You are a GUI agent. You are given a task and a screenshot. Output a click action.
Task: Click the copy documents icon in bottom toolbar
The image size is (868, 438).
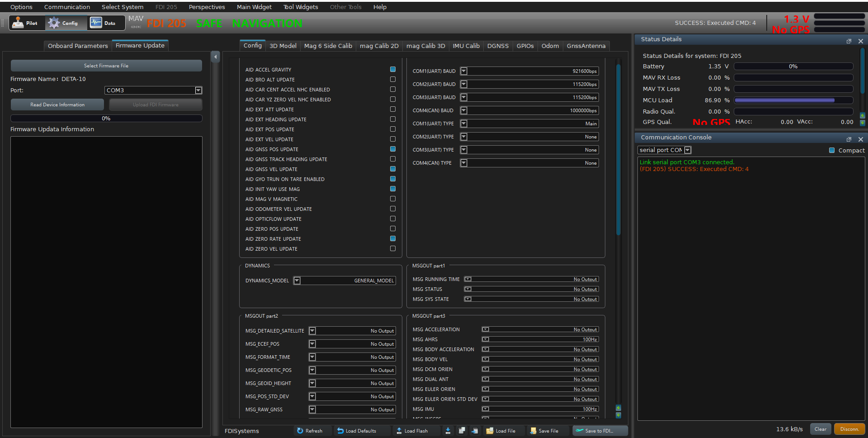[x=462, y=431]
